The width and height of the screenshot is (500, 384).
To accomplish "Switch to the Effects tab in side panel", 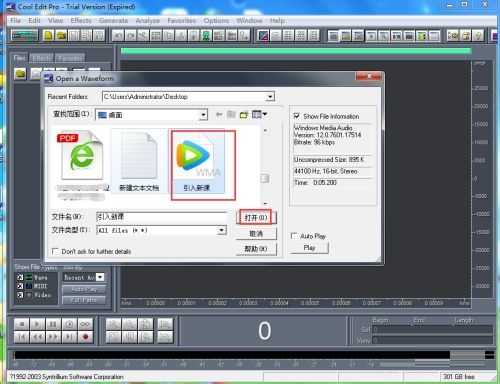I will 42,58.
